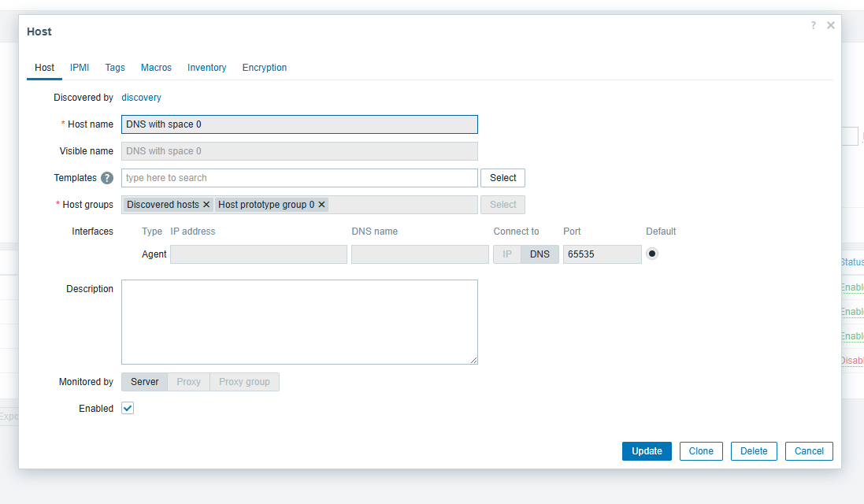Click the help question mark icon in dialog header
Screen dimensions: 864x504
tap(814, 25)
